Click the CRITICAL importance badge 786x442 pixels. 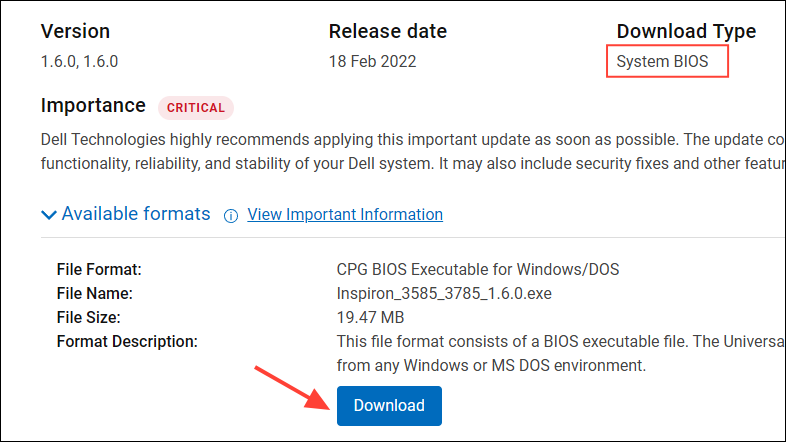[x=196, y=108]
